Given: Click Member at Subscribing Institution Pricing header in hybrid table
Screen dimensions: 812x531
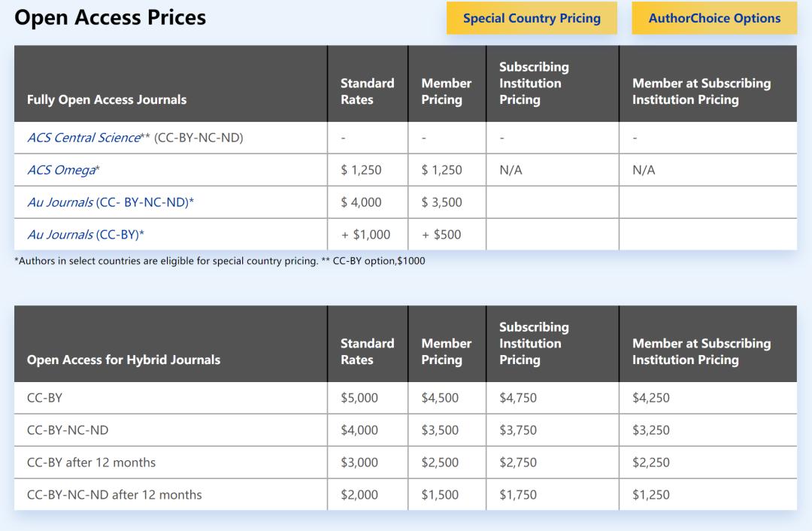Looking at the screenshot, I should click(701, 351).
